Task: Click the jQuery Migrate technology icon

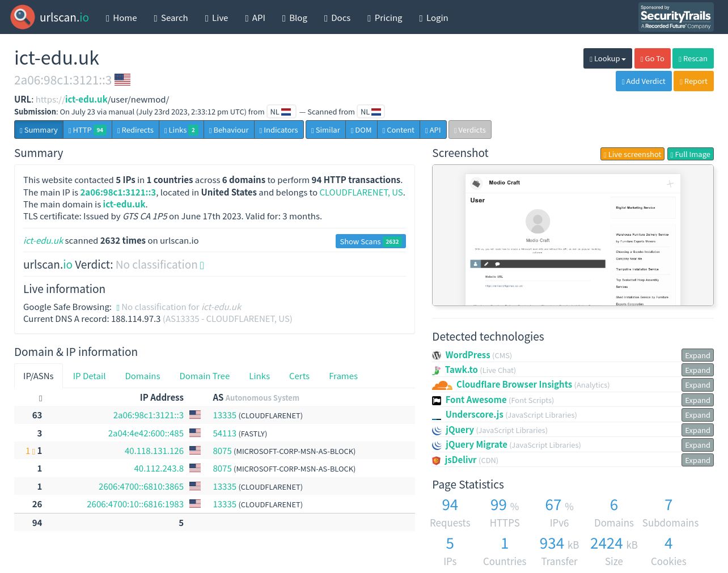Action: [437, 445]
